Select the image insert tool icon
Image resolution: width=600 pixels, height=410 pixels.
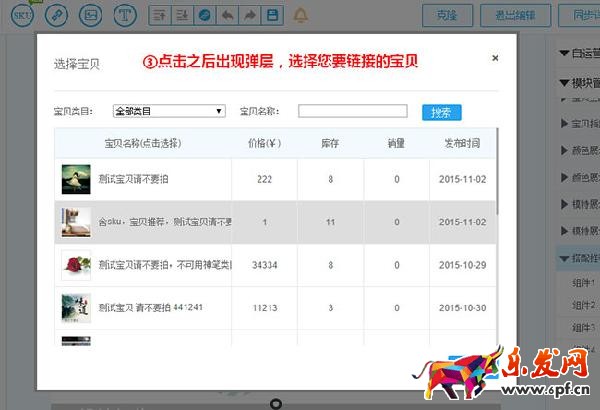[91, 16]
